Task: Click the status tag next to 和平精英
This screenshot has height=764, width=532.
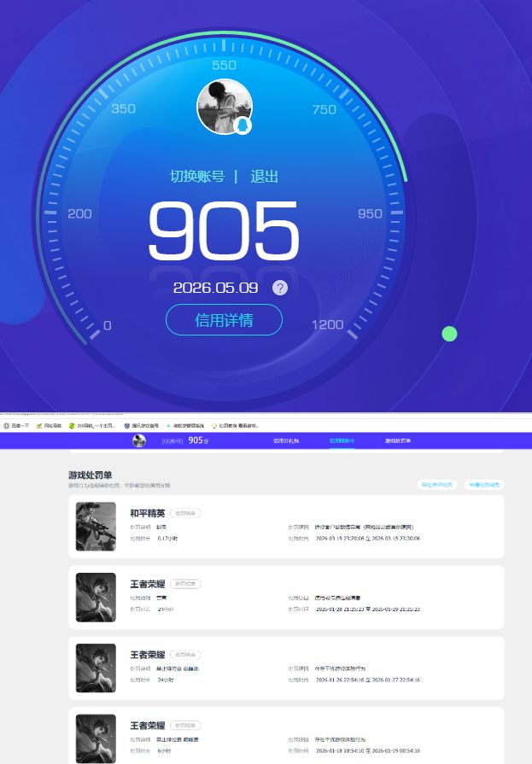Action: tap(185, 513)
